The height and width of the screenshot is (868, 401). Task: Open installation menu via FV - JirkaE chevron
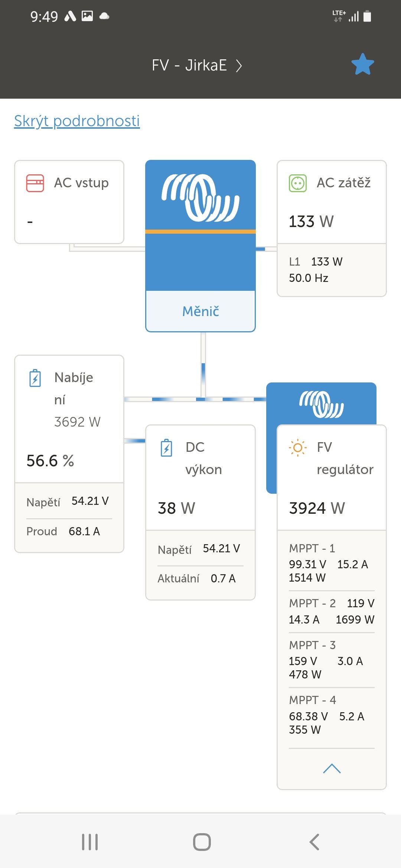(239, 66)
